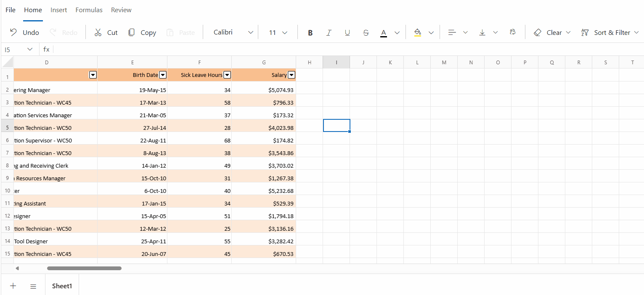This screenshot has width=644, height=295.
Task: Select column E header
Action: pyautogui.click(x=133, y=62)
